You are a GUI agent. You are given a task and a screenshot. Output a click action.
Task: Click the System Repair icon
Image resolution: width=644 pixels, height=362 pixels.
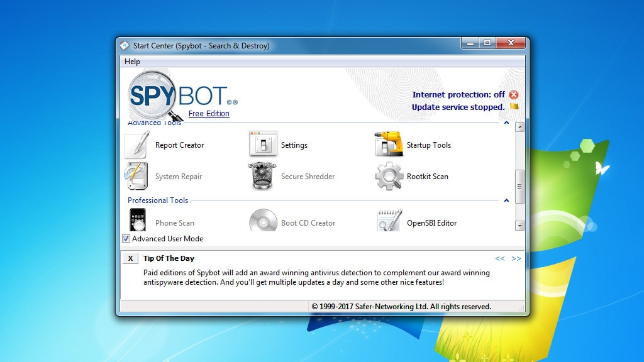click(136, 176)
